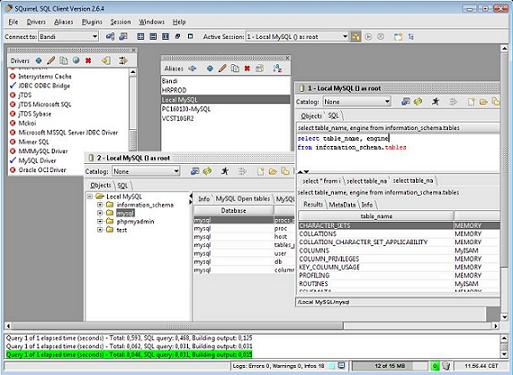The image size is (513, 375).
Task: Click the Run SQL runner icon in session 1
Action: click(x=435, y=101)
